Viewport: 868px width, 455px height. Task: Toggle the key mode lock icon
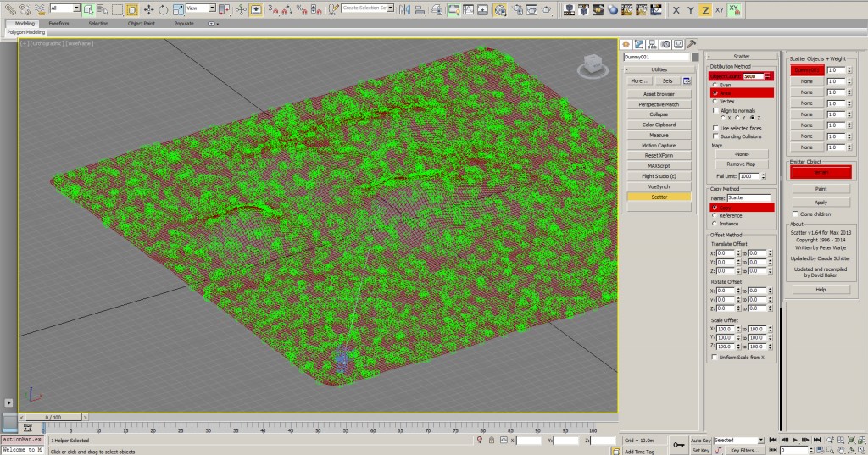coord(679,445)
